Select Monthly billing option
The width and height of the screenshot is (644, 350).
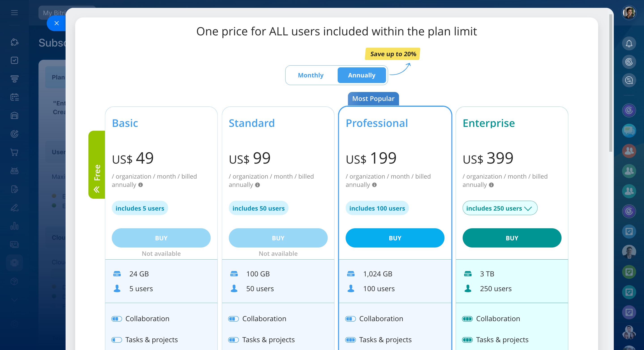pyautogui.click(x=311, y=75)
